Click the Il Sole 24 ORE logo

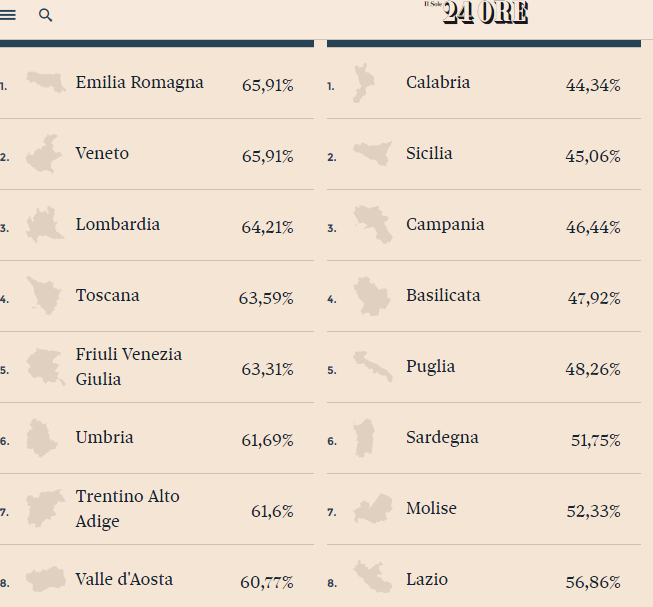point(476,12)
